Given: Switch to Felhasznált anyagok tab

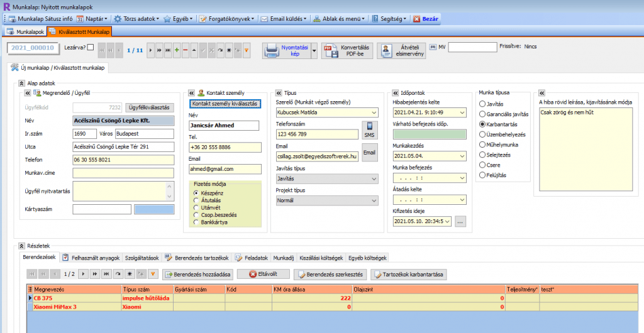Looking at the screenshot, I should point(92,258).
